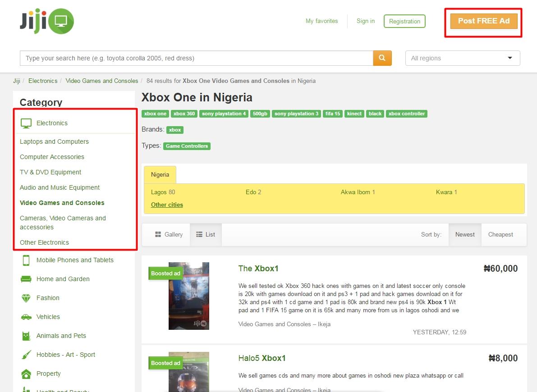Viewport: 537px width, 392px height.
Task: Click the sony playstation 4 tag
Action: pos(224,114)
